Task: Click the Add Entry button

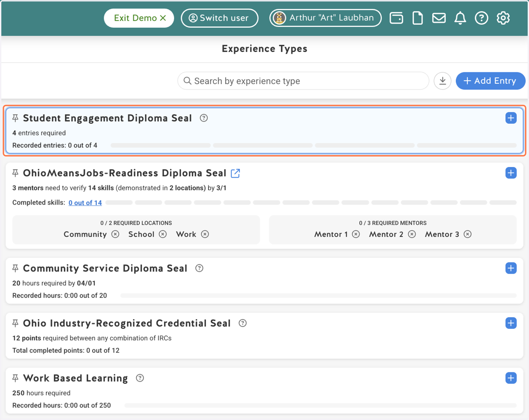Action: 490,81
